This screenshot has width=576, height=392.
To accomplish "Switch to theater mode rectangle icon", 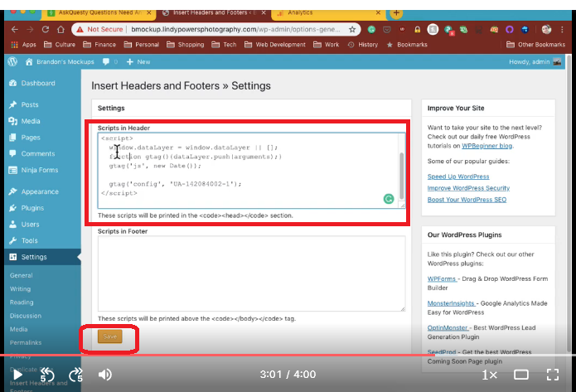I will [x=521, y=375].
